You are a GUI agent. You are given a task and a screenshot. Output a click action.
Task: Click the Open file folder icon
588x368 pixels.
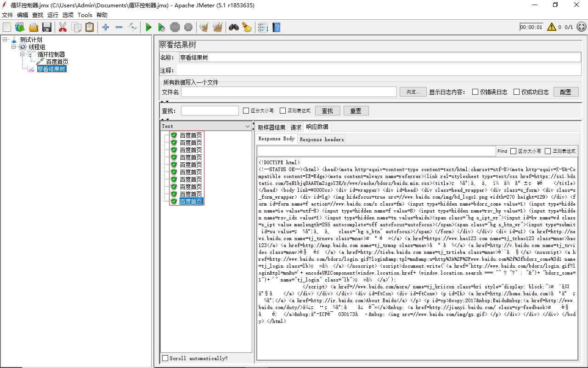tap(34, 27)
